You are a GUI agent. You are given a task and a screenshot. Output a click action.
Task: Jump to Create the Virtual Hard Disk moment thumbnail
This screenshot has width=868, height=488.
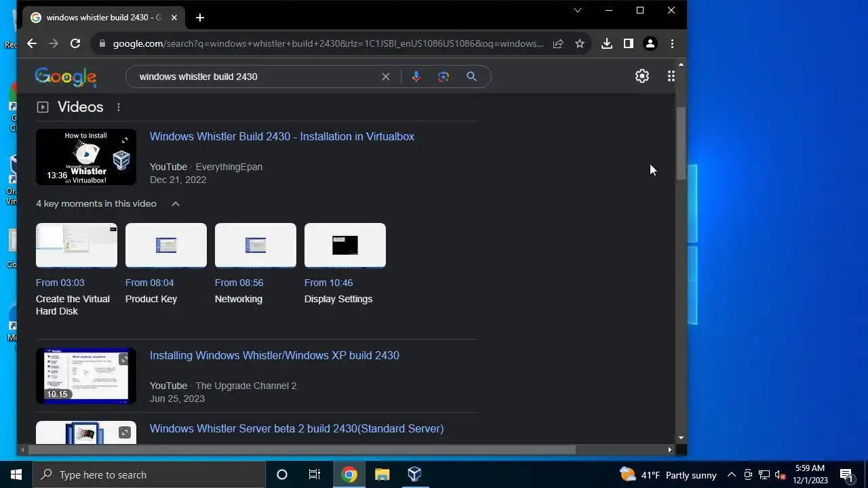(x=77, y=245)
